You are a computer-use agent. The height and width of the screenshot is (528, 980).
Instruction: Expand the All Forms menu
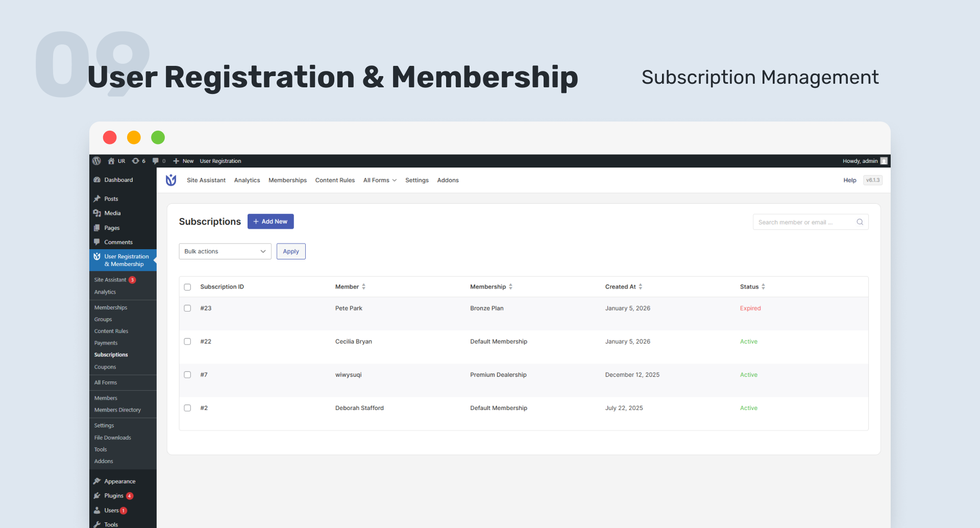pos(379,180)
